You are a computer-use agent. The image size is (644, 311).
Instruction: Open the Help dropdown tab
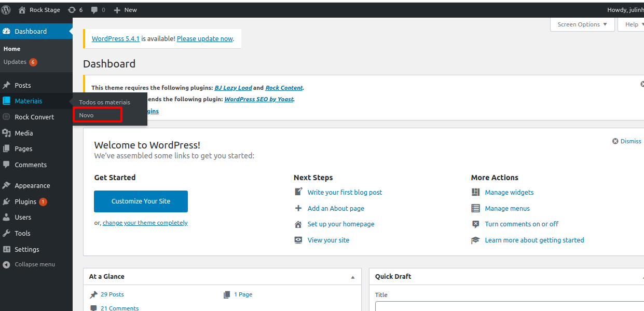pyautogui.click(x=632, y=24)
